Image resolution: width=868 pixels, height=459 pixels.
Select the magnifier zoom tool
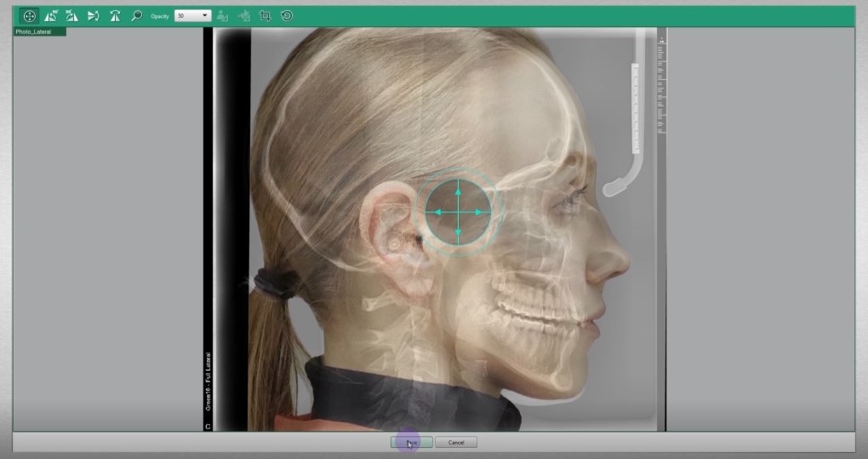(136, 16)
